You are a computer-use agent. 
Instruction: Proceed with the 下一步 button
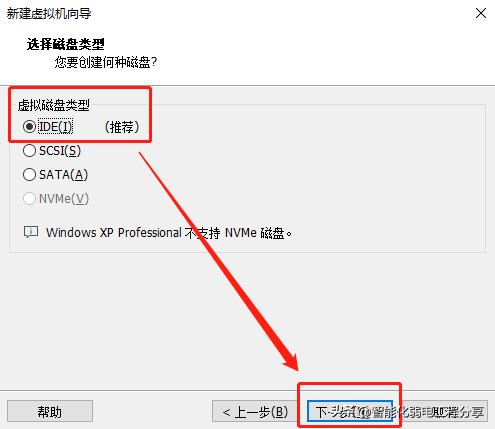pos(349,411)
